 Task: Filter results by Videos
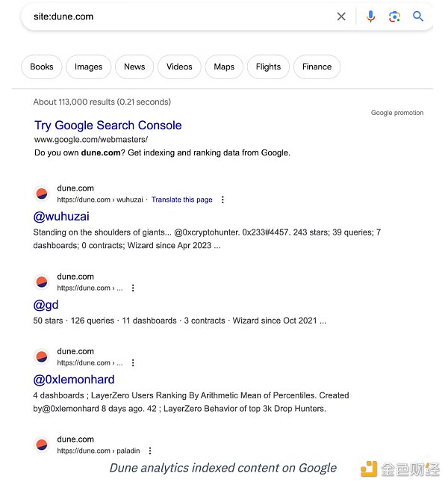[179, 67]
